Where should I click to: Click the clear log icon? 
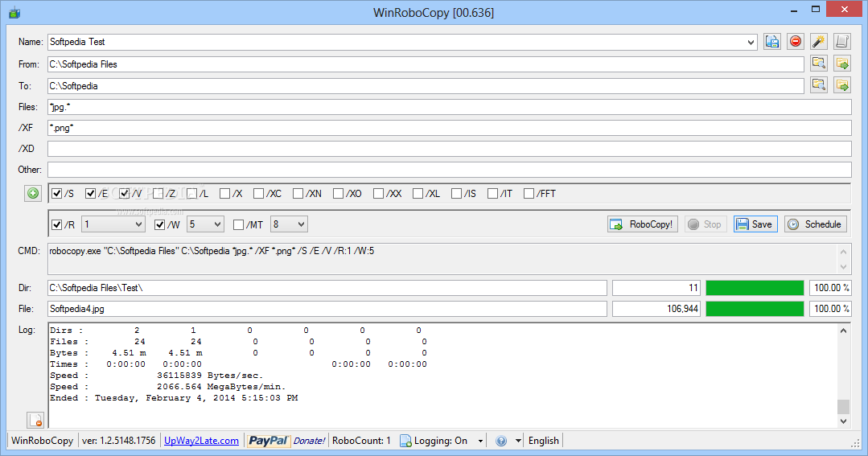point(35,420)
